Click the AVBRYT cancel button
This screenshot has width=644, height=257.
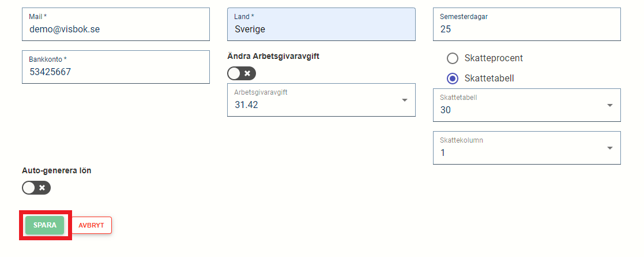click(91, 225)
